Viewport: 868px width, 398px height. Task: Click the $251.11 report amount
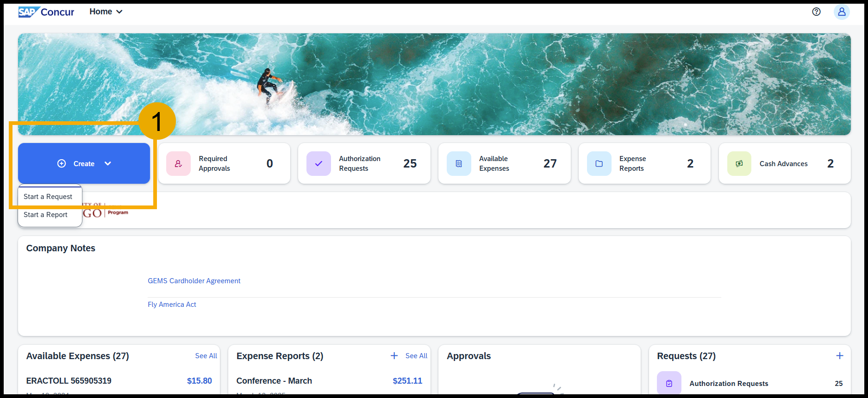[407, 381]
